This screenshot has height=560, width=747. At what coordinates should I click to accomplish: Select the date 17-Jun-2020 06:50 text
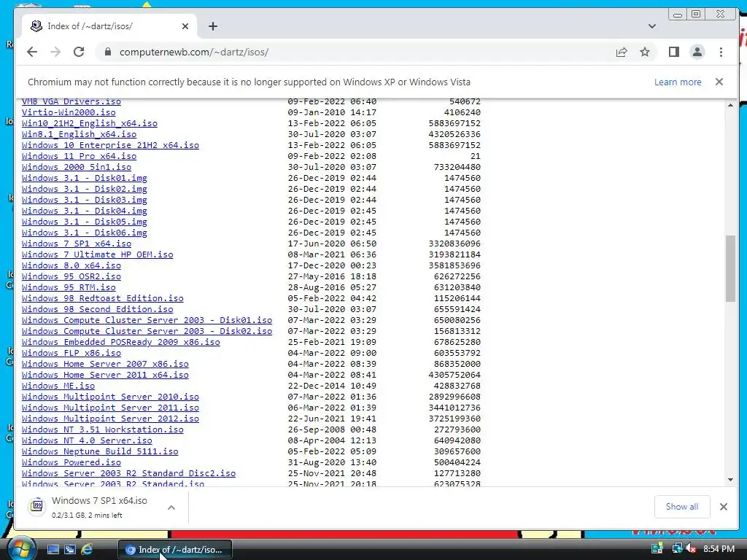click(x=332, y=244)
